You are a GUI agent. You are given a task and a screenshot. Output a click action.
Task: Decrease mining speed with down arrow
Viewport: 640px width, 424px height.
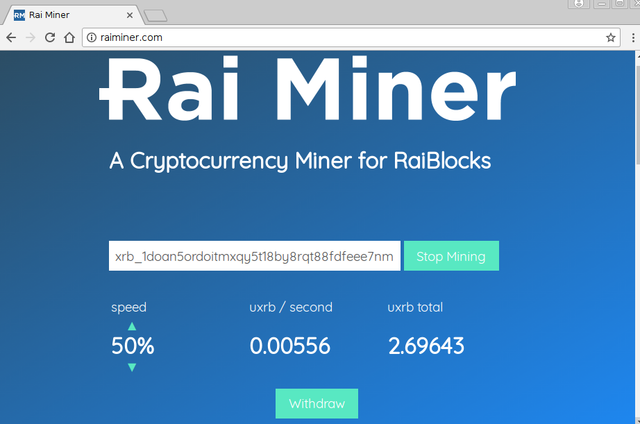coord(132,367)
